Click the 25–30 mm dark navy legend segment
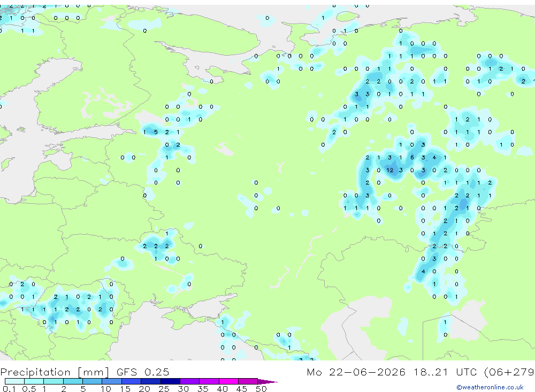535x392 pixels. tap(170, 381)
